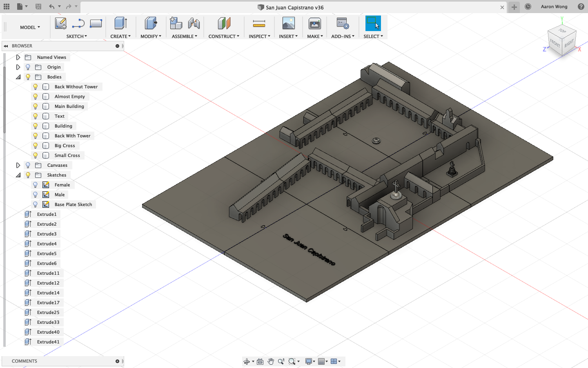Open the data panel grid icon
Screen dimensions: 588x368
7,7
